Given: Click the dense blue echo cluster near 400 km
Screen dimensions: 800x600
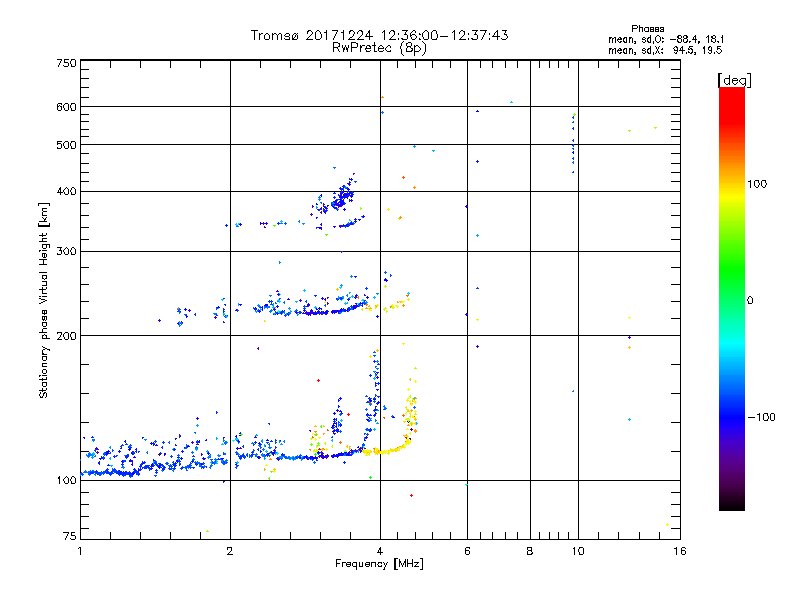Looking at the screenshot, I should click(x=341, y=198).
